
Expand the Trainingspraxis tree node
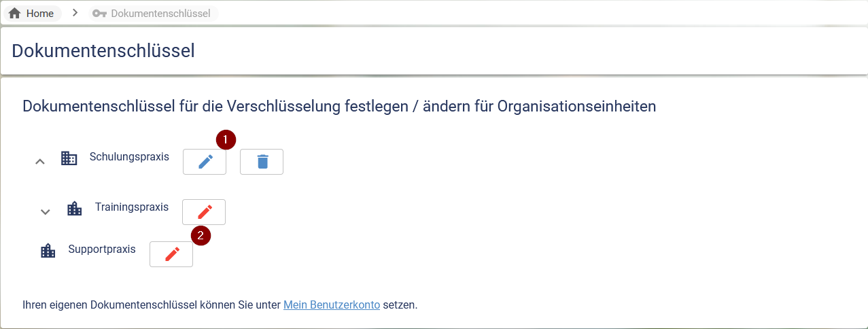[46, 211]
